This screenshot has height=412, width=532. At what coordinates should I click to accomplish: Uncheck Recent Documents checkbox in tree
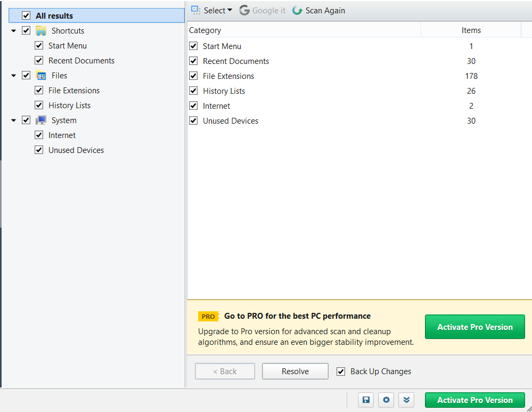tap(39, 60)
